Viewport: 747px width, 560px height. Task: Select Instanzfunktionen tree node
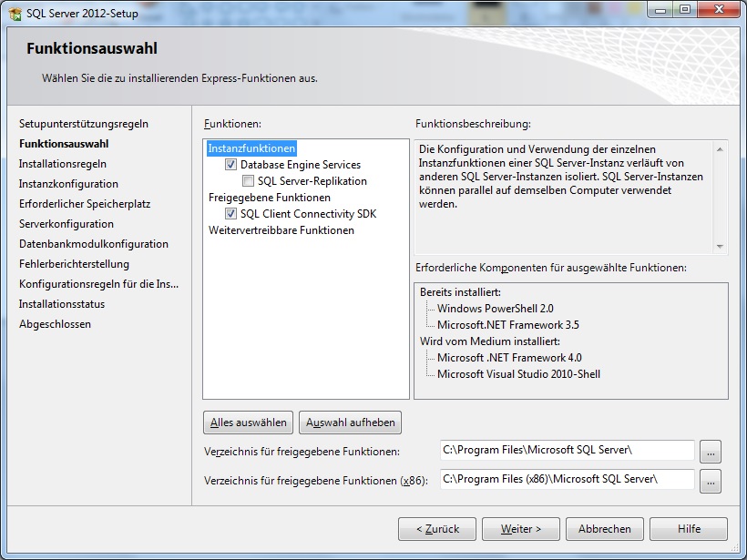coord(251,148)
